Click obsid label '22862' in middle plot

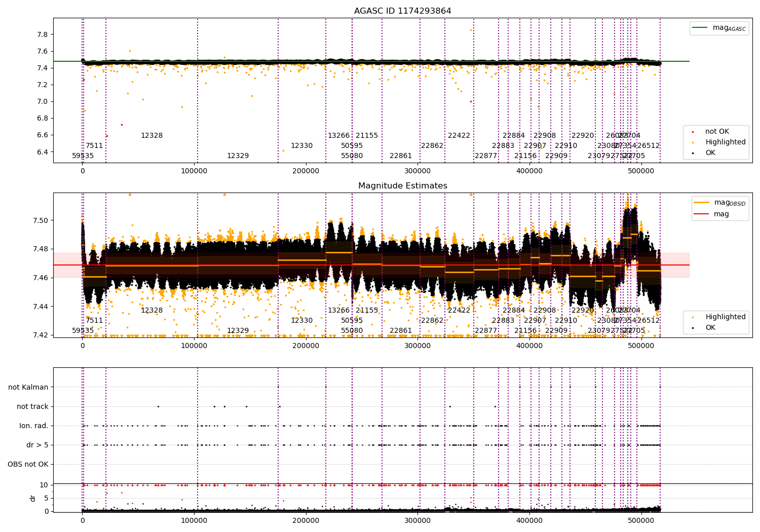click(432, 321)
